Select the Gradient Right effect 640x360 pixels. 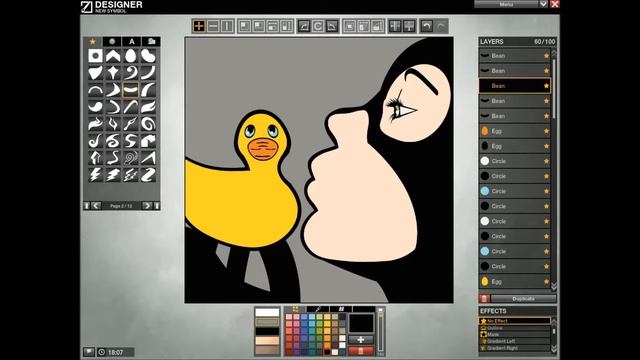click(514, 348)
